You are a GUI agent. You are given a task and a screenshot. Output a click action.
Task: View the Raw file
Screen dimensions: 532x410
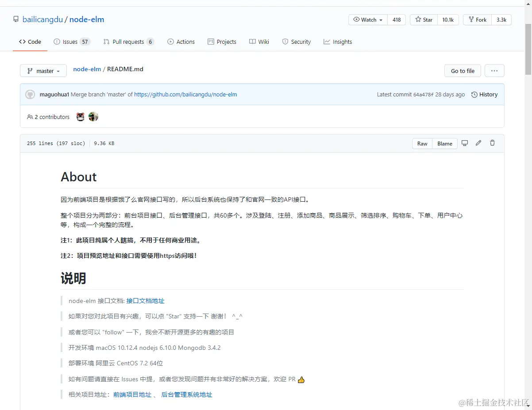click(x=422, y=143)
